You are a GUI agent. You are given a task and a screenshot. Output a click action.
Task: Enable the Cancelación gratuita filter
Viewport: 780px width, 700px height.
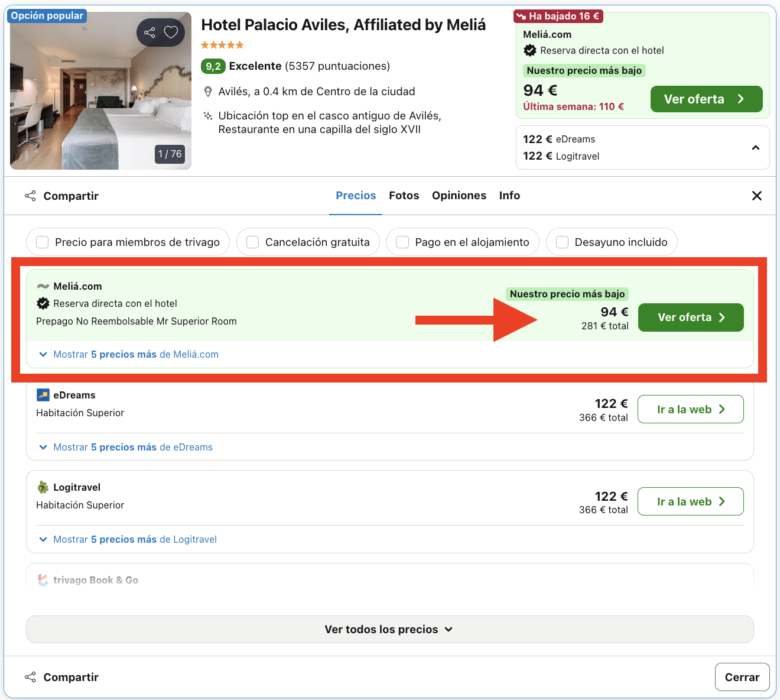click(252, 242)
